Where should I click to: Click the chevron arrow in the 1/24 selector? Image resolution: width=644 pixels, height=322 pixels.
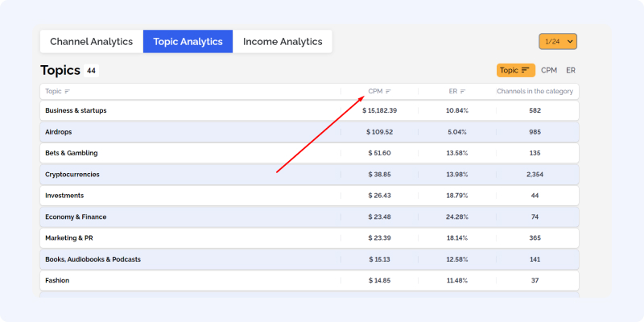pos(570,42)
